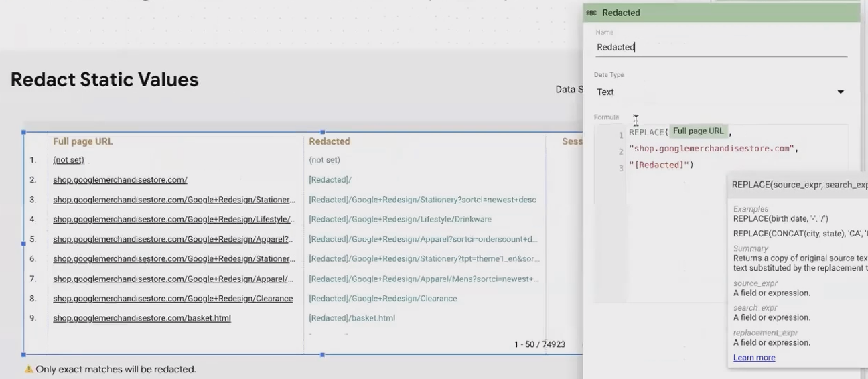
Task: Click the Redacted panel green header title
Action: [x=621, y=13]
